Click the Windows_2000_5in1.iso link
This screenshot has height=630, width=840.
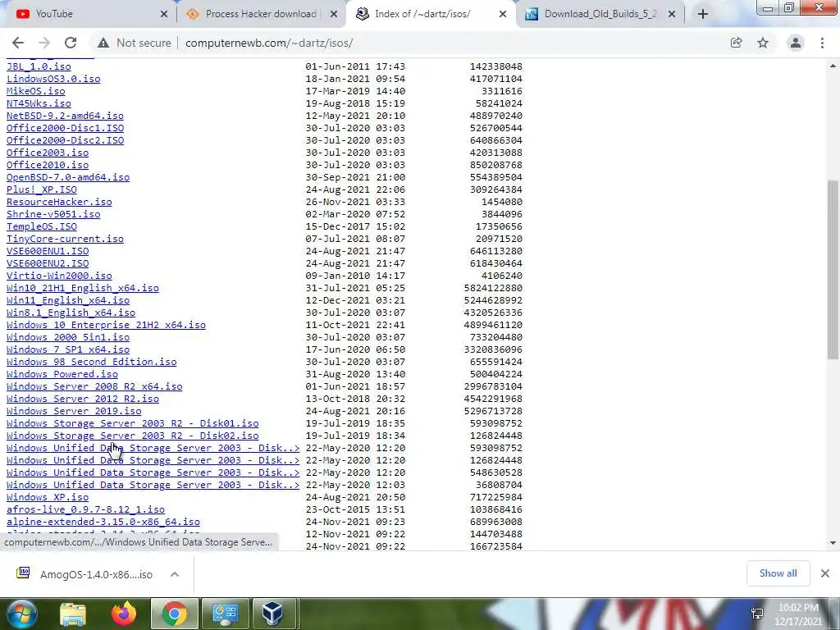68,337
